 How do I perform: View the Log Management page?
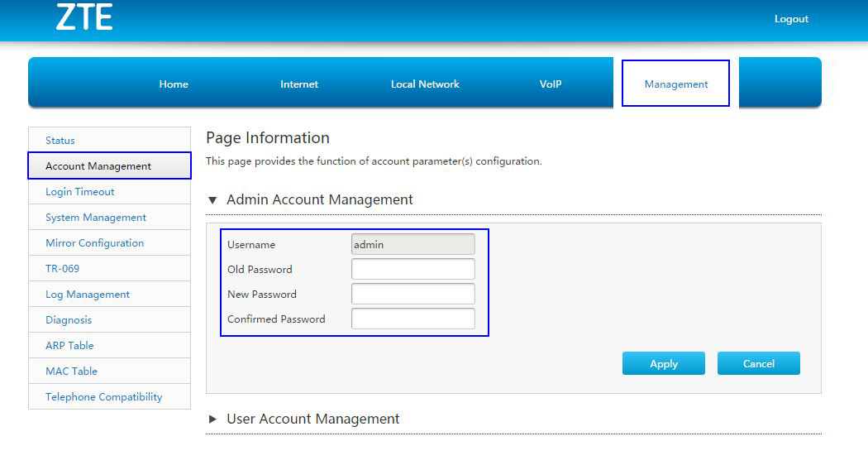click(110, 295)
